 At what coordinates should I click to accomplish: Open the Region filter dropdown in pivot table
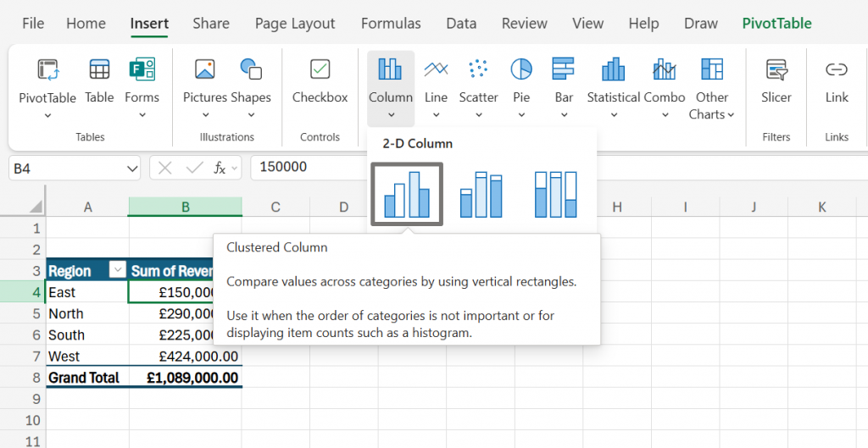[x=118, y=271]
